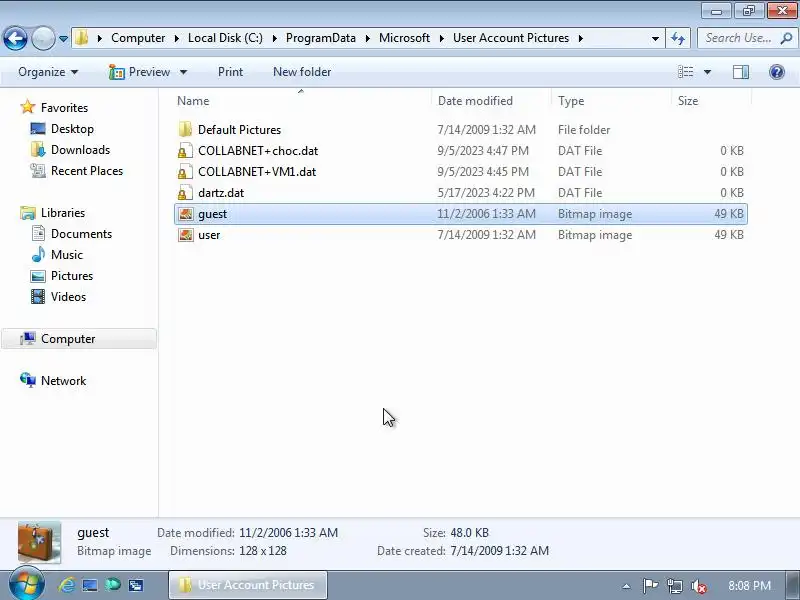Open Libraries in the navigation pane
The width and height of the screenshot is (800, 600).
tap(63, 213)
